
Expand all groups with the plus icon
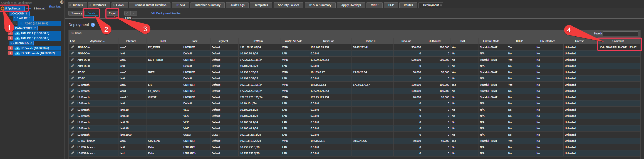click(27, 8)
